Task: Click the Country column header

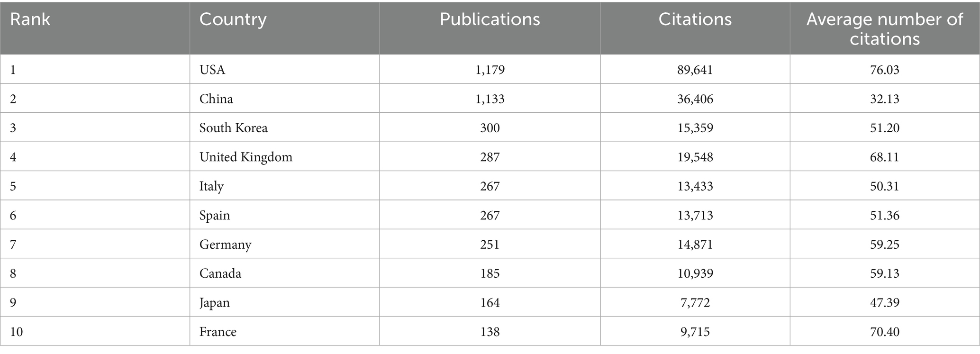Action: pyautogui.click(x=233, y=19)
